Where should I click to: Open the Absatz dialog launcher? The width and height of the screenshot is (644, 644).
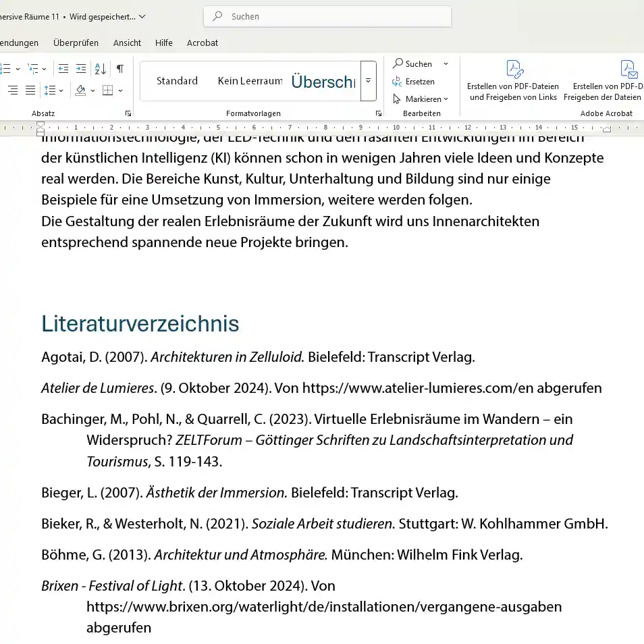tap(128, 113)
